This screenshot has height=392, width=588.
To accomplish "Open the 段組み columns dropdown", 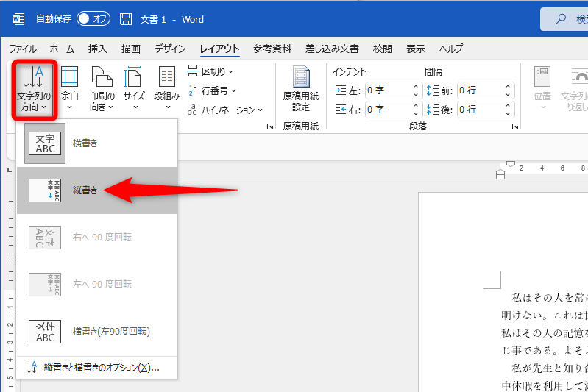I will [167, 88].
